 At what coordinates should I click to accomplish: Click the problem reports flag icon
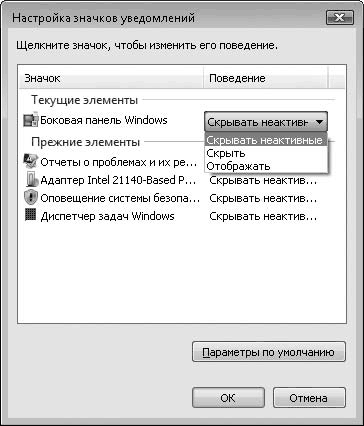coord(31,162)
